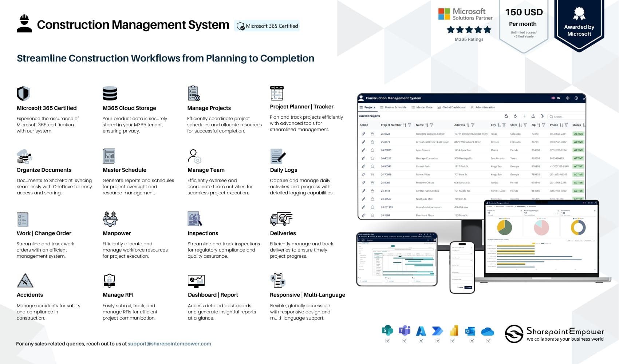Click the Microsoft Teams icon
The image size is (619, 364).
point(404,331)
